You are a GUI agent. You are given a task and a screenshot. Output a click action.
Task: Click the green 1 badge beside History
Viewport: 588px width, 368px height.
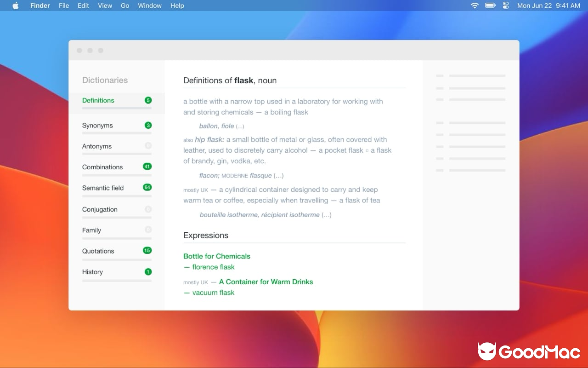tap(148, 272)
